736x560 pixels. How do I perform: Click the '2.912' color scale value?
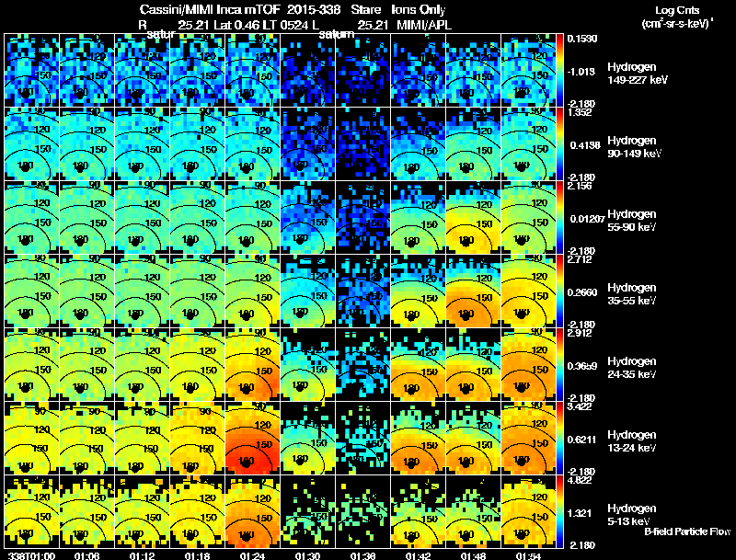pyautogui.click(x=580, y=334)
